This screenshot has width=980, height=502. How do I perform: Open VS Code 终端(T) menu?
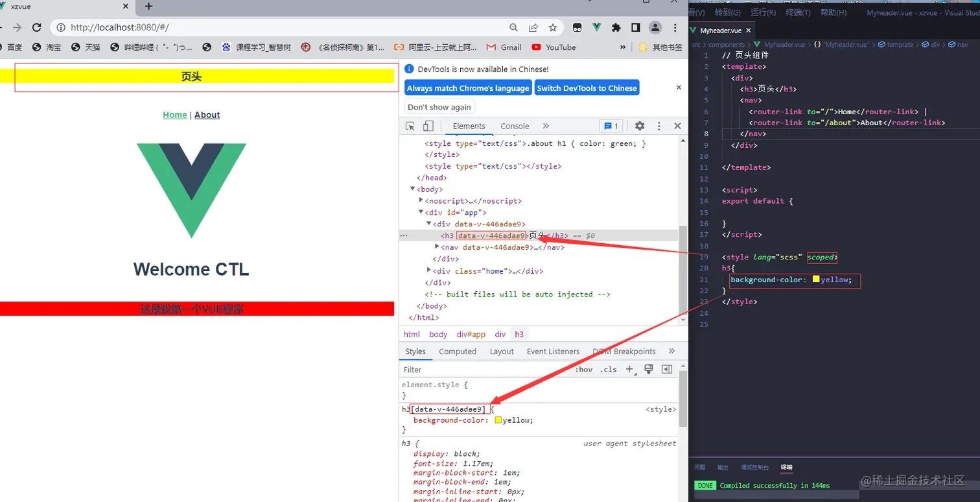click(798, 12)
